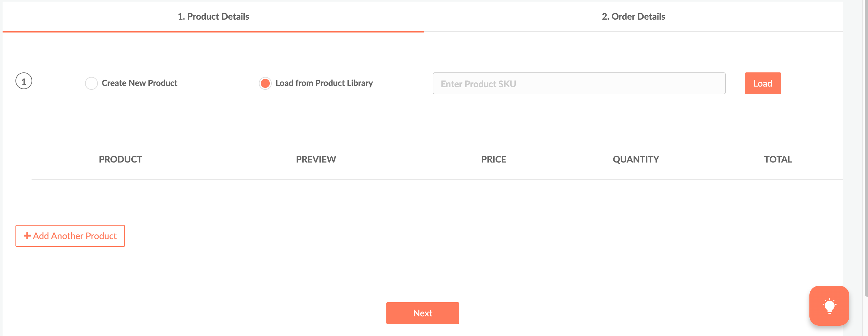Image resolution: width=868 pixels, height=336 pixels.
Task: Click the PRICE column header
Action: pyautogui.click(x=493, y=159)
